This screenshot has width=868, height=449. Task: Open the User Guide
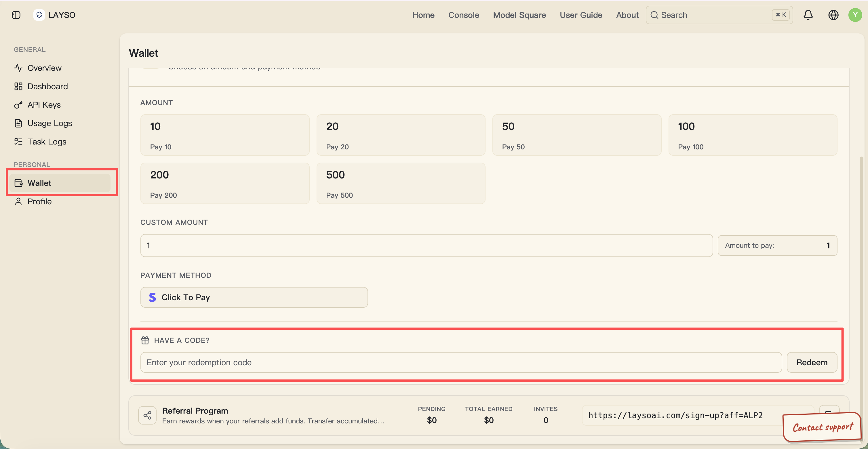click(x=581, y=15)
